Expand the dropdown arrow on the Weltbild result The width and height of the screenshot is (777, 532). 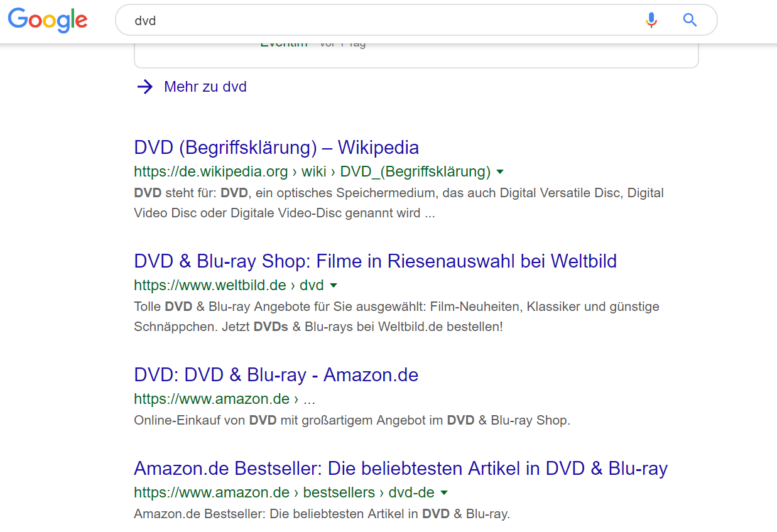point(334,285)
